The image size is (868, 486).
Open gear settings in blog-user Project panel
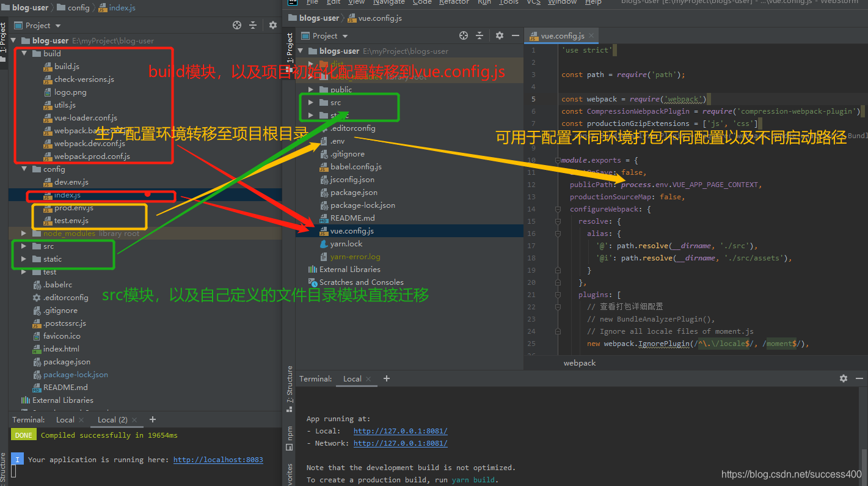pyautogui.click(x=273, y=25)
